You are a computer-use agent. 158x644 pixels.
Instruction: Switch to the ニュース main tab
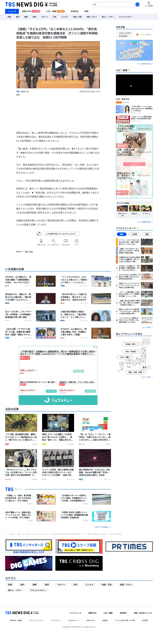tap(12, 11)
